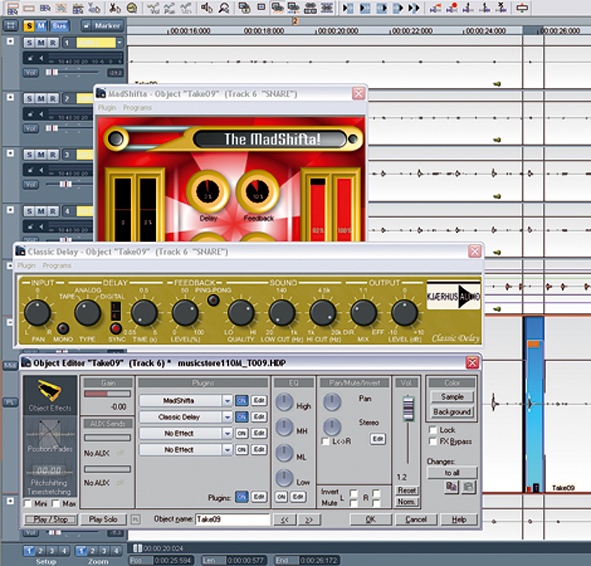Check Invert L checkbox

[354, 493]
